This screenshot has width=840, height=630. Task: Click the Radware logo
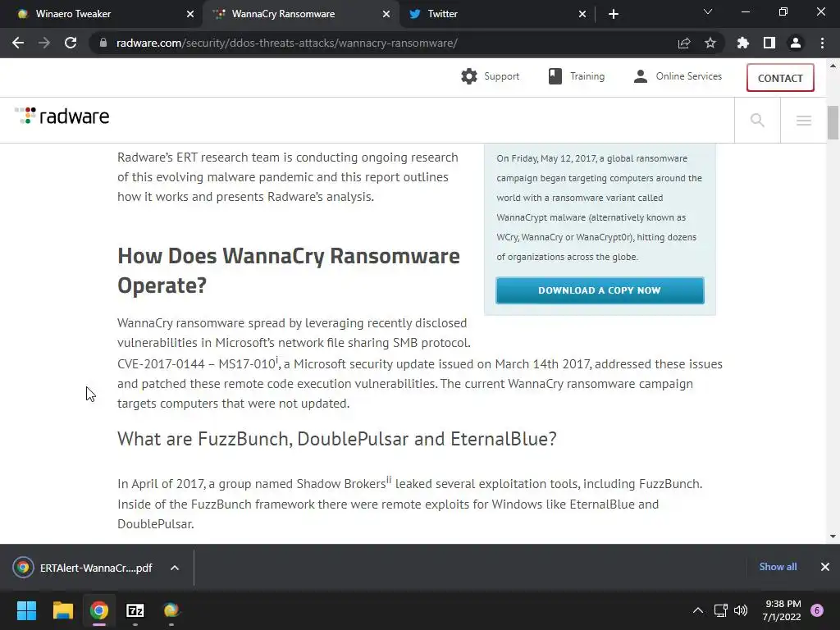[62, 116]
